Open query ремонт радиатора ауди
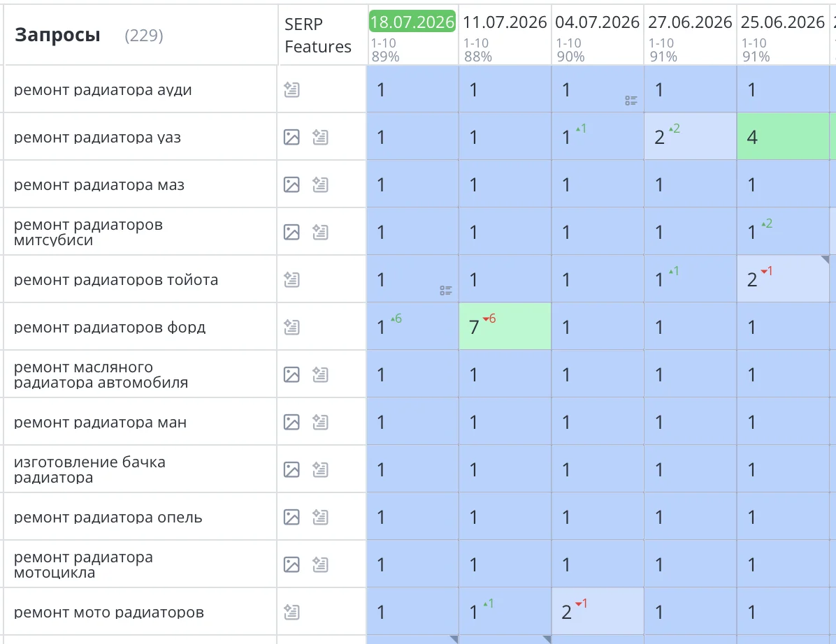836x644 pixels. 103,90
